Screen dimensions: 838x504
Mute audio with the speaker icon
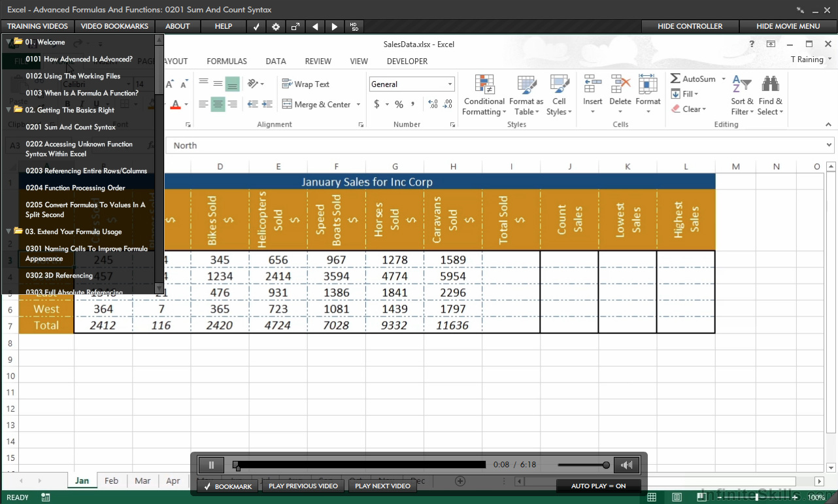click(626, 465)
